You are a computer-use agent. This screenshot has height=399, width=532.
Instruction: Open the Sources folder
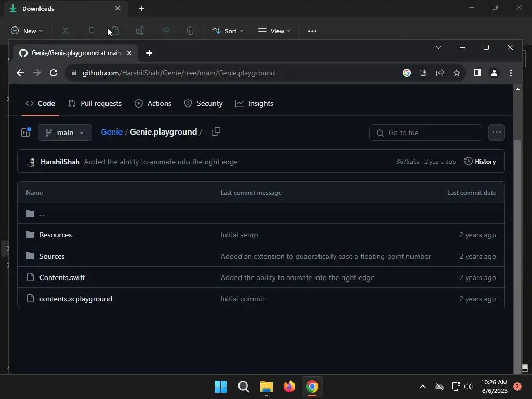click(x=51, y=256)
